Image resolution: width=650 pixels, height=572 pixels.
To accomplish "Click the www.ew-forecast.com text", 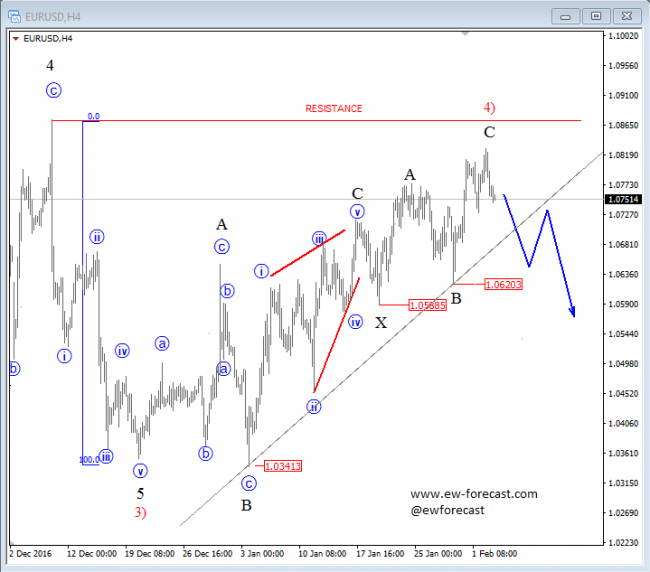I will click(x=474, y=494).
